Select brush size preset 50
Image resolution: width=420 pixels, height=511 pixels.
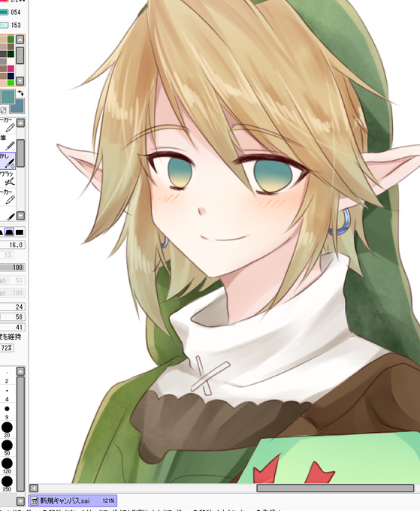[x=8, y=447]
